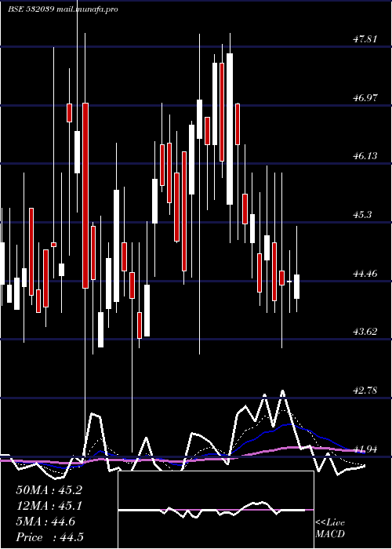Click the Price : 44.5 readout
392x549 pixels.
tap(49, 537)
